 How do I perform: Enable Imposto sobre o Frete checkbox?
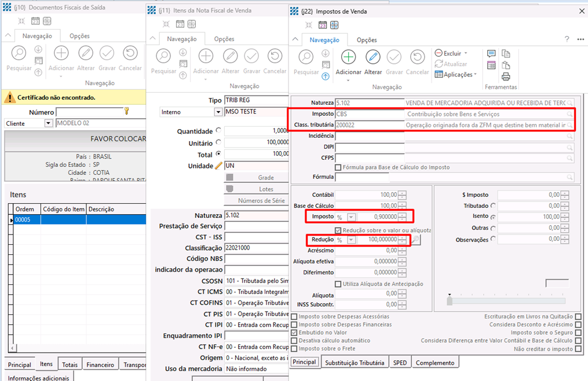coord(295,349)
